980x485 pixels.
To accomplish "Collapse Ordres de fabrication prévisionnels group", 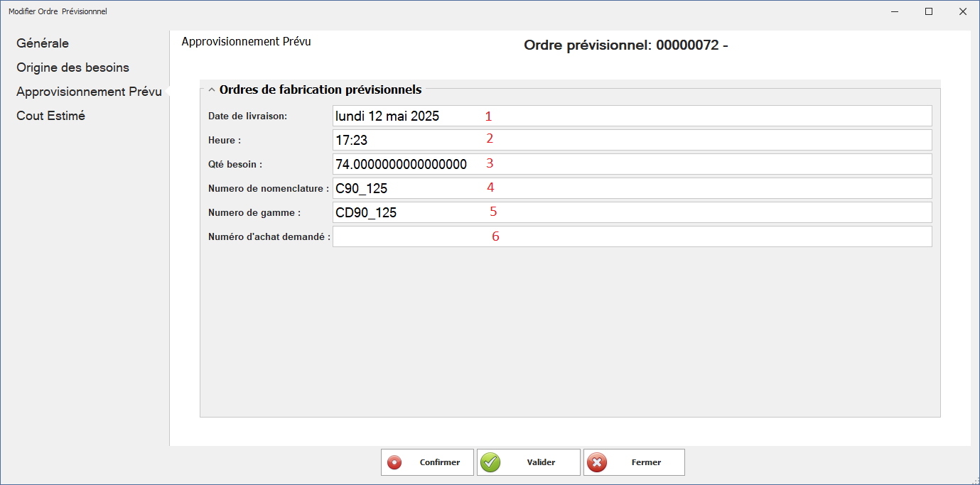I will [x=211, y=90].
